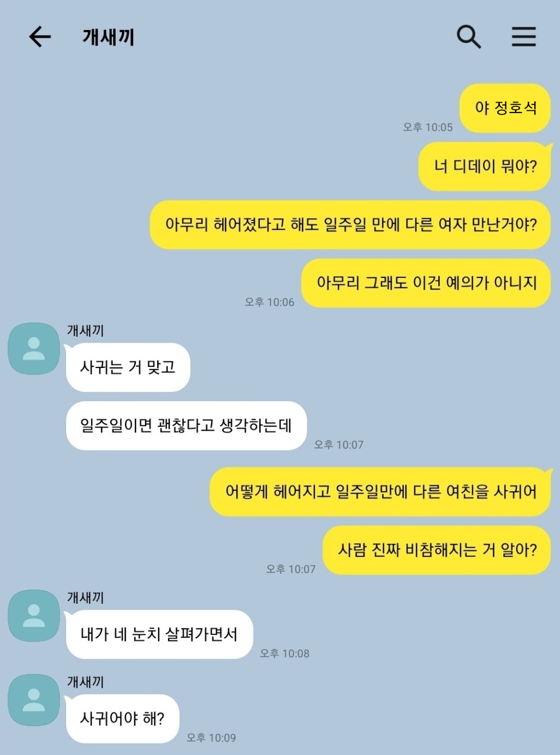Select the '너 디데이 뭐야?' bubble
The height and width of the screenshot is (755, 560).
(x=485, y=167)
